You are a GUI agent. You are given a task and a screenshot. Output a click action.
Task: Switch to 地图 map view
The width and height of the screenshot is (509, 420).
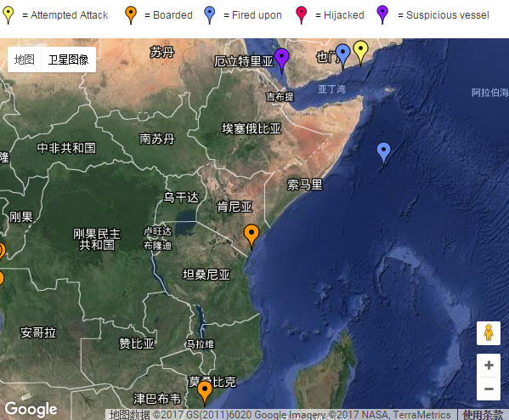[x=25, y=60]
